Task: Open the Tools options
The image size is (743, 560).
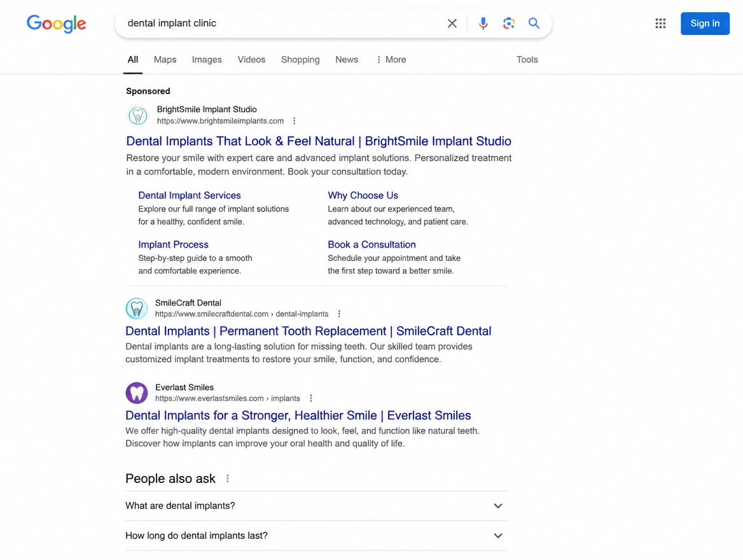Action: pos(527,60)
